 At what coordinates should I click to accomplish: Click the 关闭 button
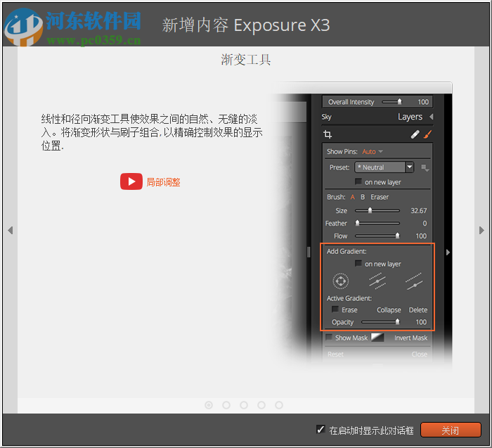451,430
